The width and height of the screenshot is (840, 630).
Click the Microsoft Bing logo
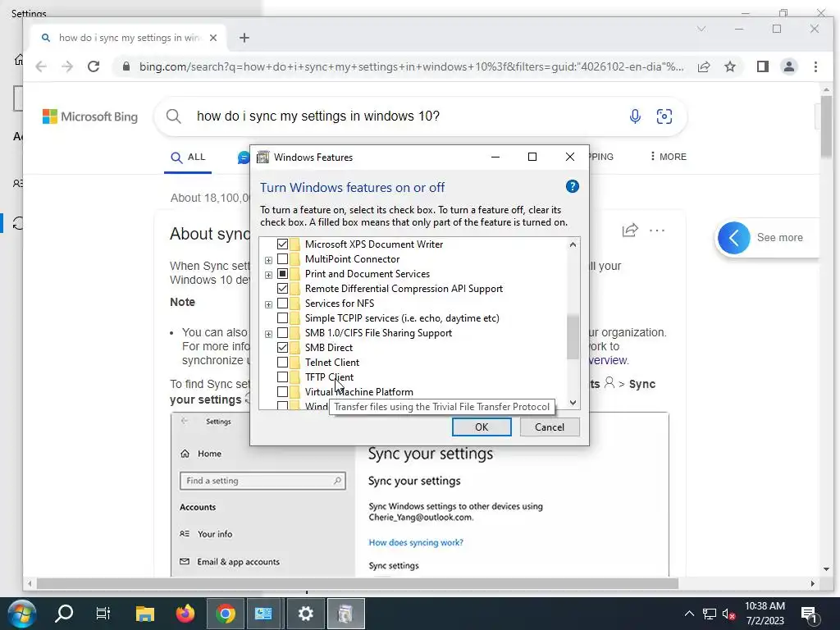(x=90, y=116)
